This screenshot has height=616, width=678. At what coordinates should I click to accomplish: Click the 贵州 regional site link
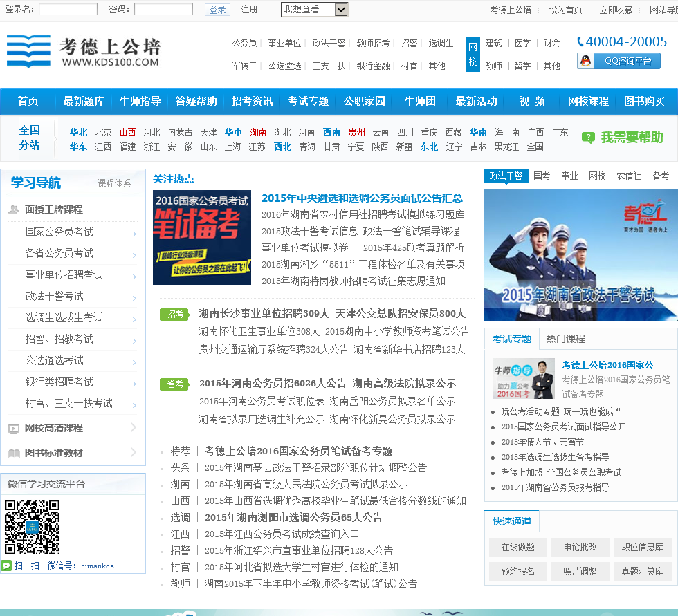357,132
